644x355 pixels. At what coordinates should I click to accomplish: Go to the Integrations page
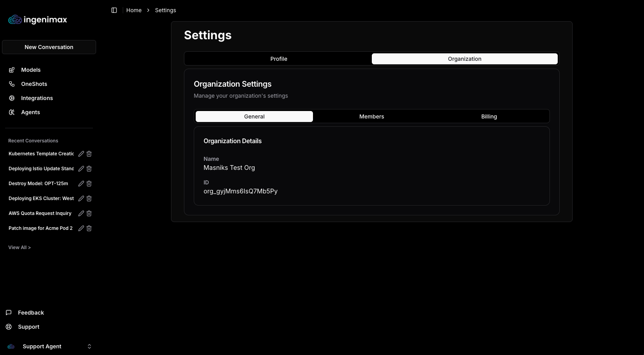click(37, 98)
